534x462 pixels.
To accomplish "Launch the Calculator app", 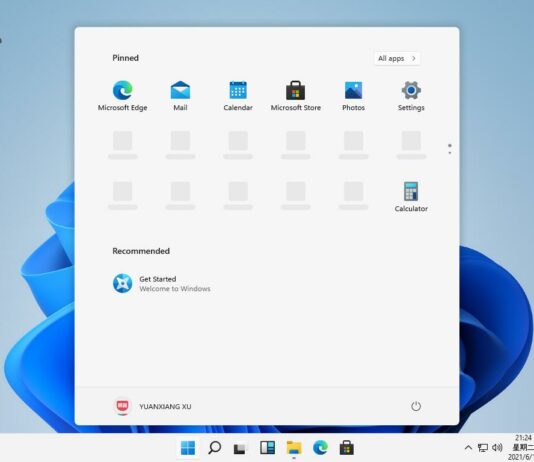I will pyautogui.click(x=411, y=197).
